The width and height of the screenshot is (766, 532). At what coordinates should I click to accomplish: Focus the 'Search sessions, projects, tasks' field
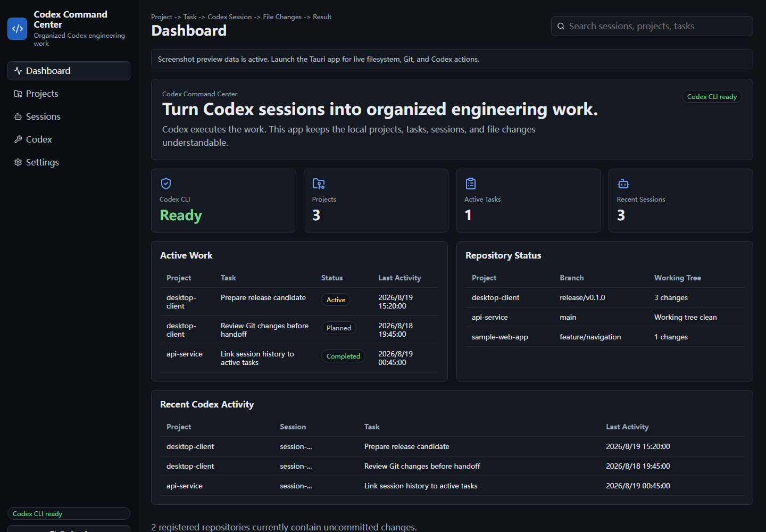pyautogui.click(x=652, y=26)
